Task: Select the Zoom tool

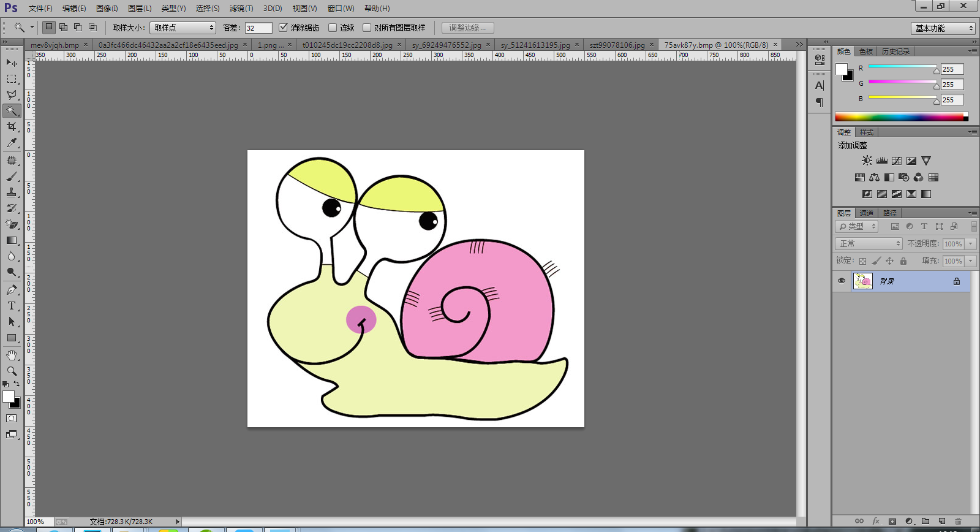Action: (x=12, y=371)
